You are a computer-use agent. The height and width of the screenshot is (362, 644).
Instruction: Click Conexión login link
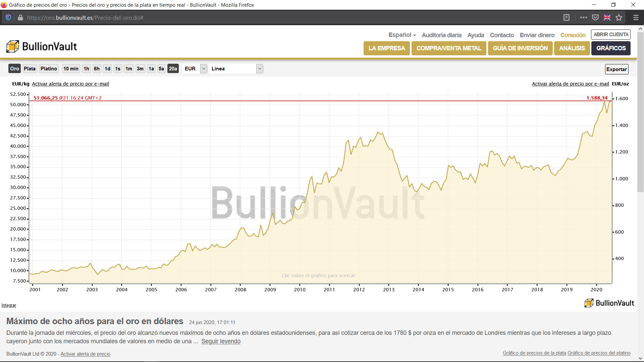click(x=573, y=35)
